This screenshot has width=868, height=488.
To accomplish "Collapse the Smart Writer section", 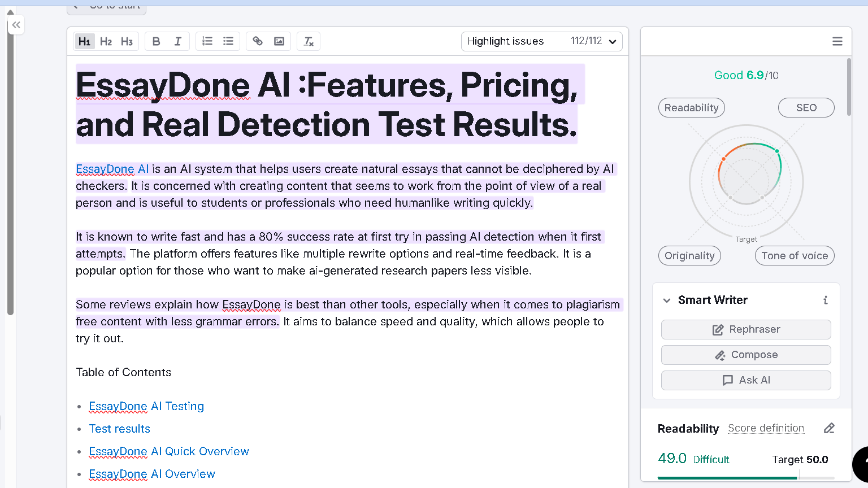I will (667, 300).
